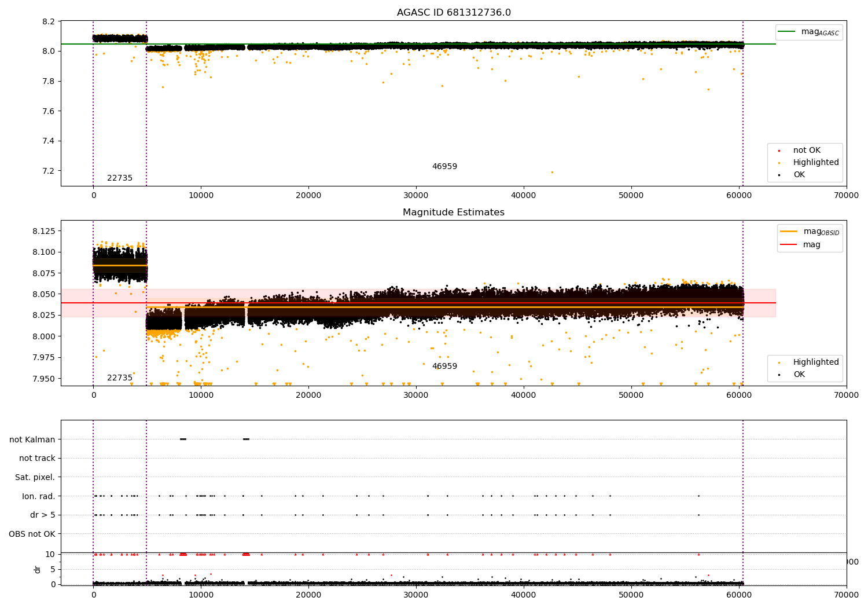Click the 'Ion. rad.' row label

(39, 496)
